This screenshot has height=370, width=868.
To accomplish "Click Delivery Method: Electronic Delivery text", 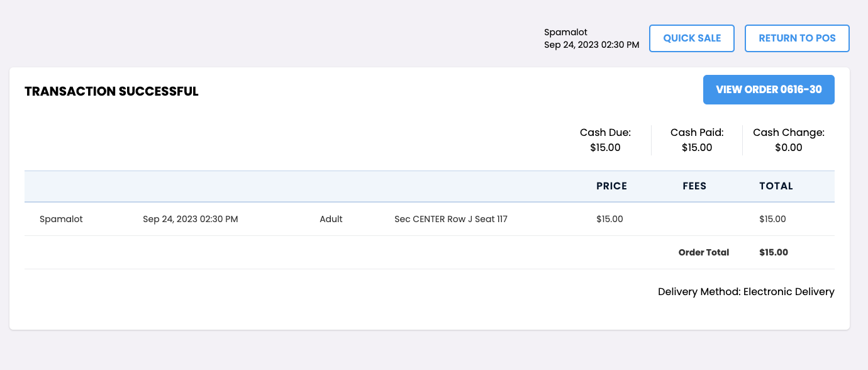I will tap(746, 292).
